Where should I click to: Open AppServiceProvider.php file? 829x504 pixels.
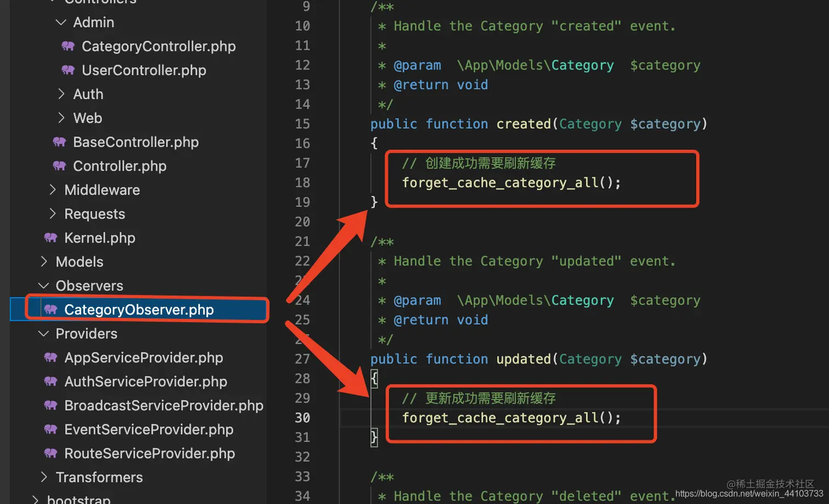[144, 358]
